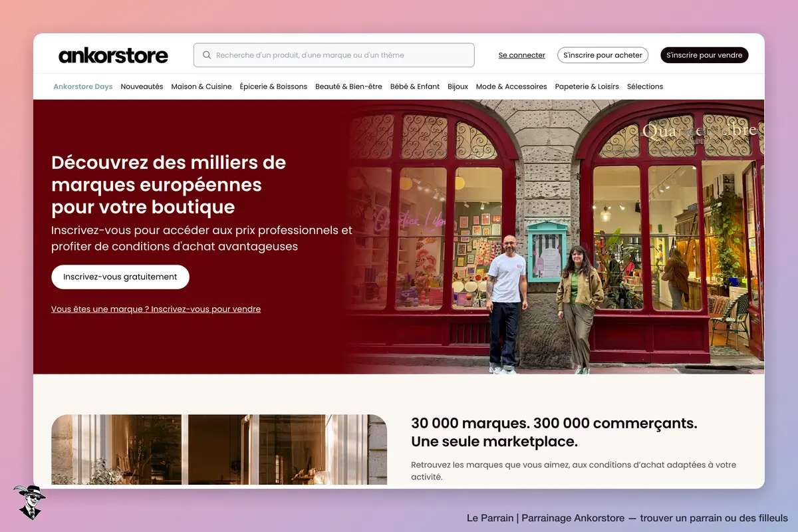Screen dimensions: 798x532
Task: Click Inscrivez-vous gratuitement button
Action: coord(120,277)
